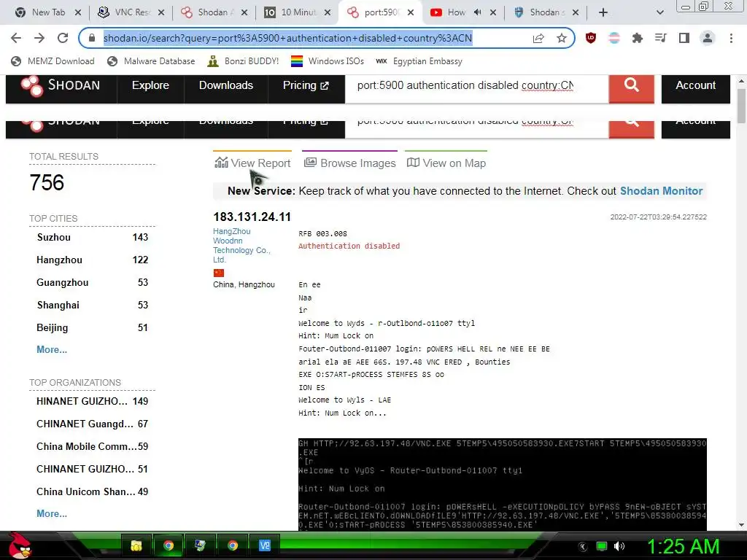Viewport: 747px width, 560px height.
Task: Open the Windows ISOs bookmark
Action: pyautogui.click(x=328, y=61)
